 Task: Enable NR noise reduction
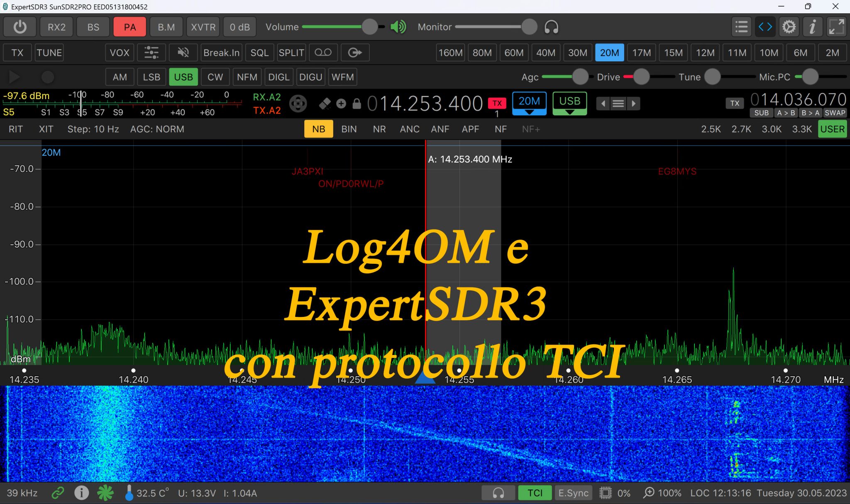pyautogui.click(x=379, y=129)
